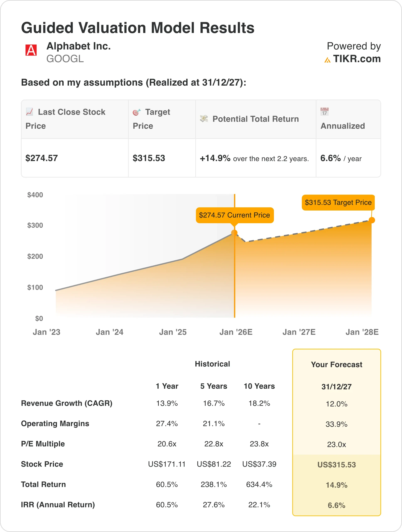Click the target price endpoint dot on chart
402x532 pixels.
(372, 220)
